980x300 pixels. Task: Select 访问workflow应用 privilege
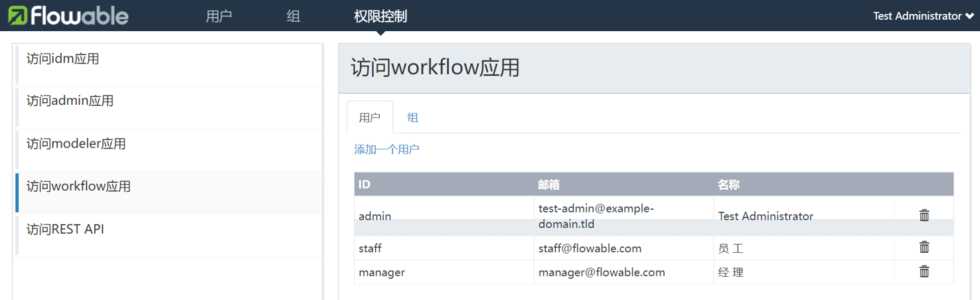tap(79, 187)
